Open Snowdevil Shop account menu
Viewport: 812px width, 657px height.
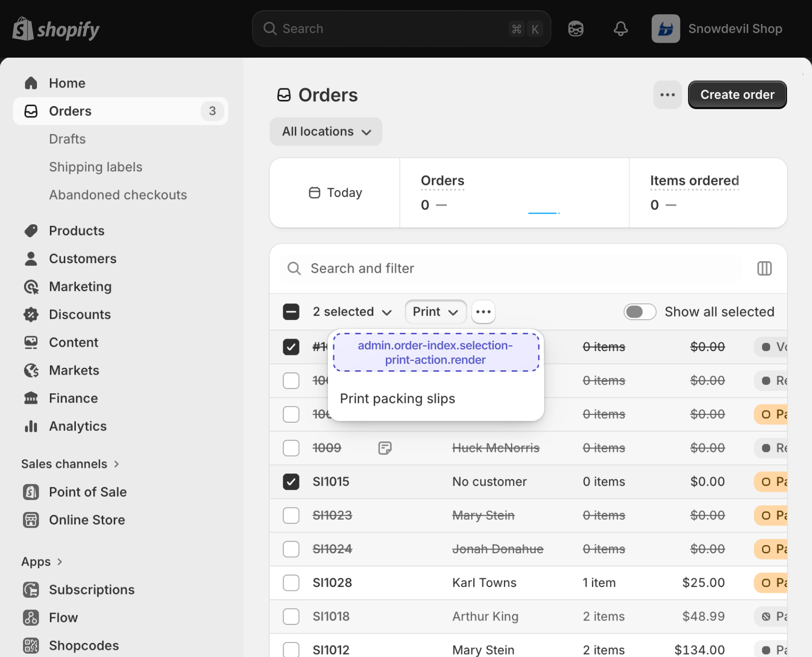coord(717,29)
